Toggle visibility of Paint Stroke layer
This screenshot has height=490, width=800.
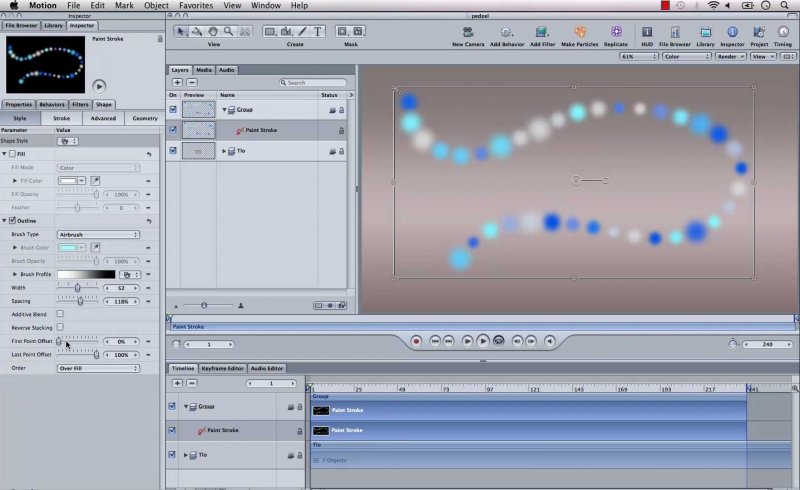(x=173, y=131)
